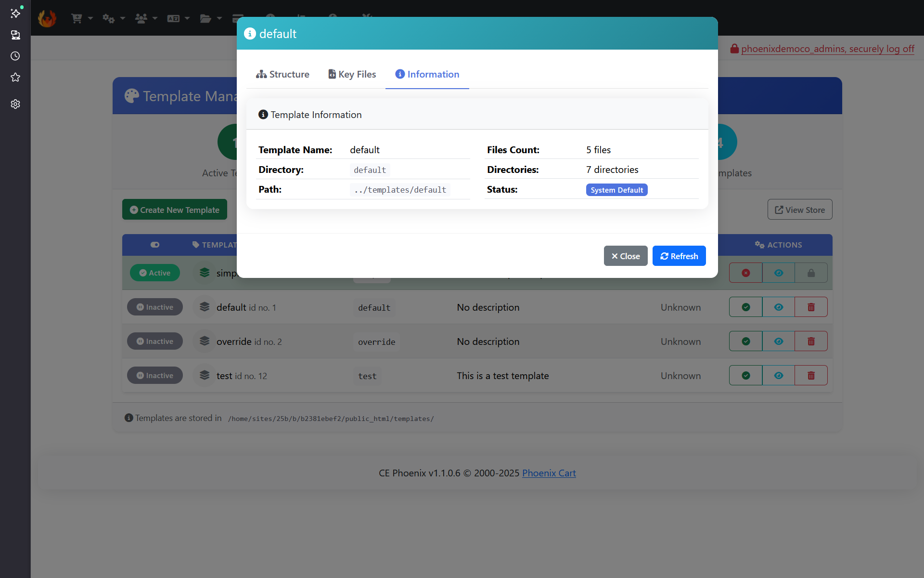Viewport: 924px width, 578px height.
Task: Click the computer devices icon in left sidebar
Action: (x=15, y=35)
